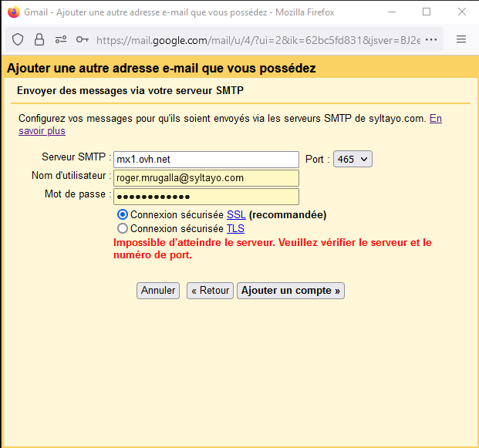
Task: Follow the TLS hyperlink
Action: click(x=235, y=229)
